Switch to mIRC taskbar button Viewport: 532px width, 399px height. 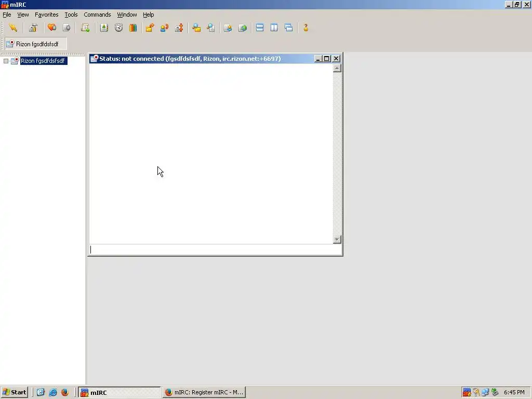pos(119,393)
